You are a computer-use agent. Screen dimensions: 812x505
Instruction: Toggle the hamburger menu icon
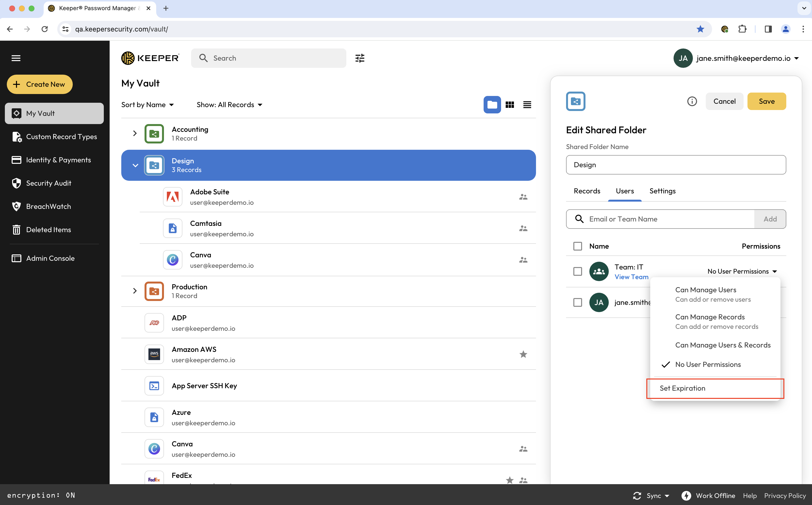(16, 58)
